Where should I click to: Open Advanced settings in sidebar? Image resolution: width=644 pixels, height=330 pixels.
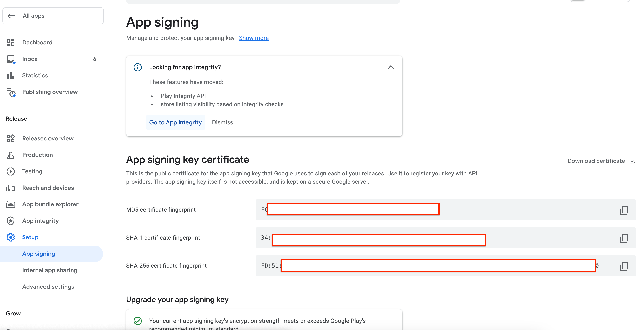48,287
